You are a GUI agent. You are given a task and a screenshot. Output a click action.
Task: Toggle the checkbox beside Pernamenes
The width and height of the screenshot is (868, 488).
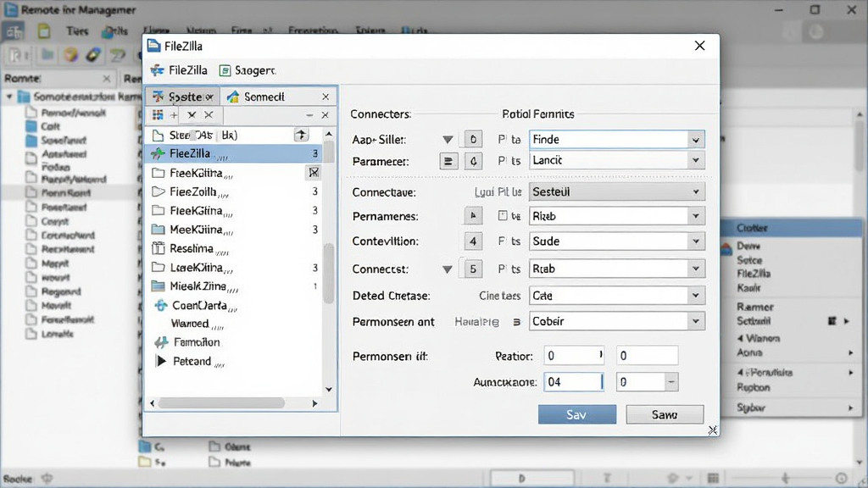pos(502,216)
